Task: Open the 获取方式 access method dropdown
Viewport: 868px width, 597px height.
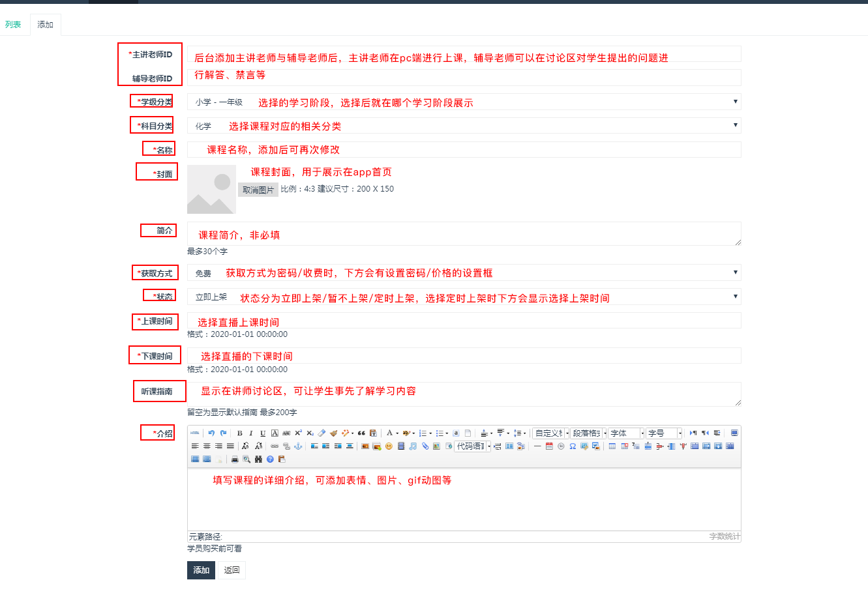Action: (464, 272)
